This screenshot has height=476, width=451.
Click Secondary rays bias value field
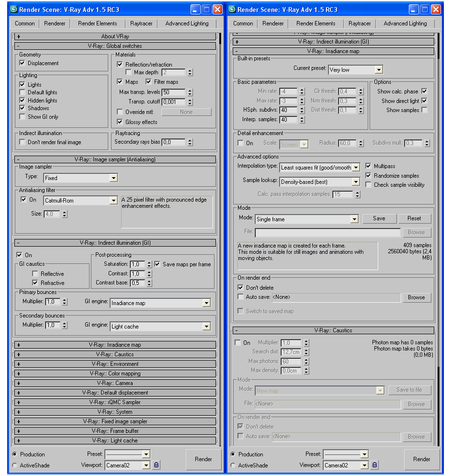coord(174,142)
